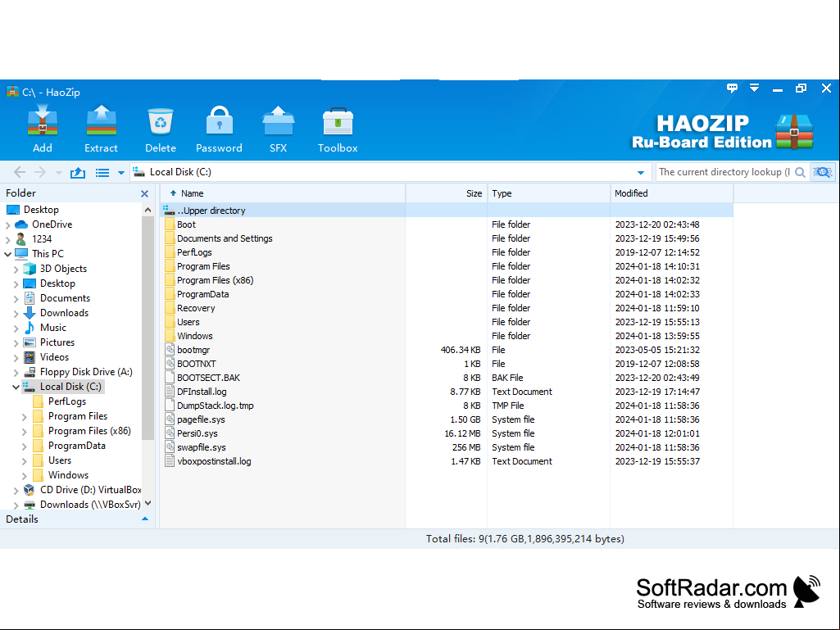The image size is (840, 630).
Task: Click the Extract toolbar icon
Action: click(102, 121)
